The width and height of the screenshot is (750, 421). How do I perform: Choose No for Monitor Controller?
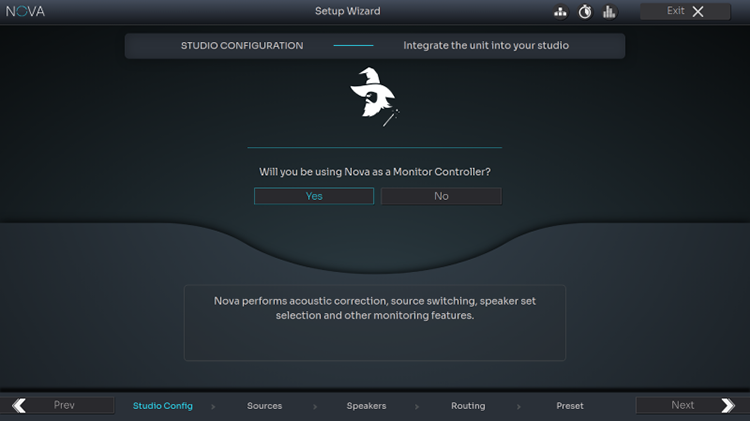coord(441,196)
